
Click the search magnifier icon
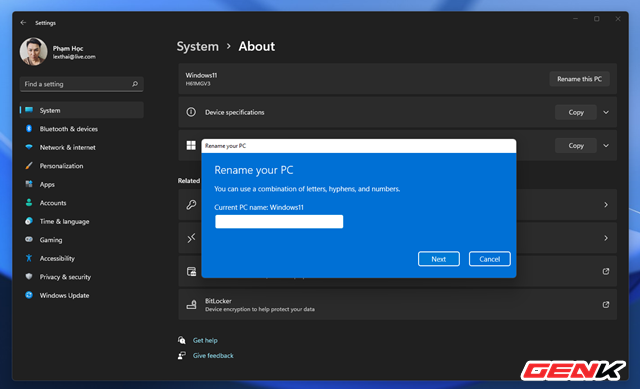pos(135,84)
